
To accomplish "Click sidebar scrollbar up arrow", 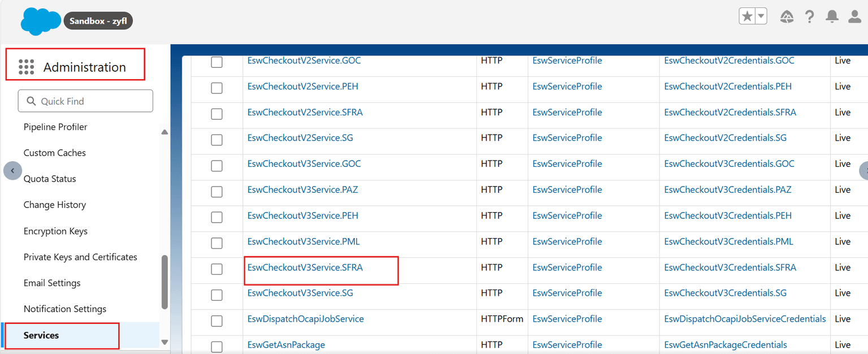I will [164, 132].
